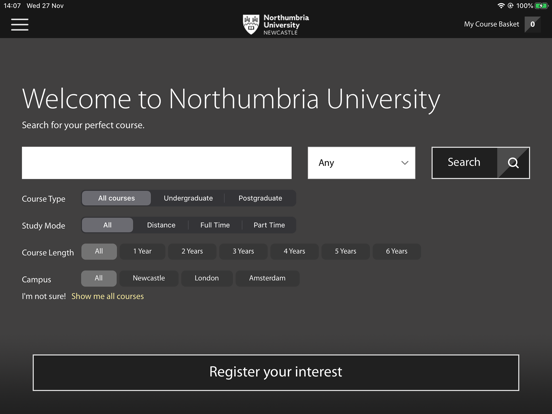552x414 pixels.
Task: Click the Course Length label
Action: (x=48, y=253)
